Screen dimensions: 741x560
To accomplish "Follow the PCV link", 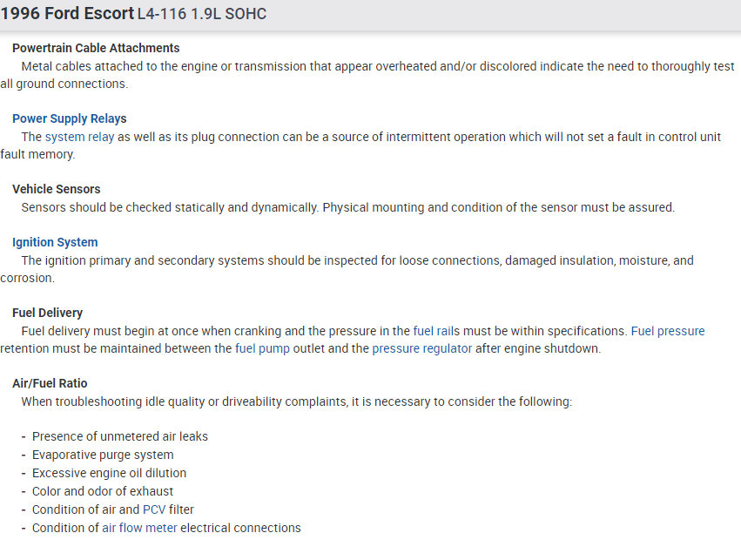I will (x=154, y=509).
